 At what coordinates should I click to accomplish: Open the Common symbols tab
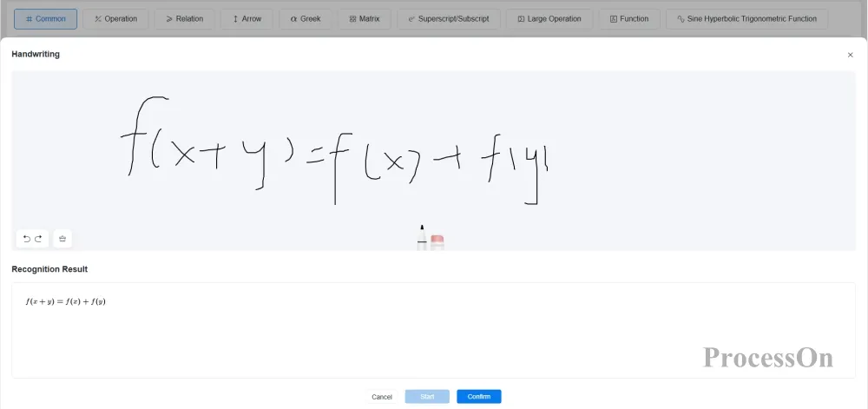point(45,19)
